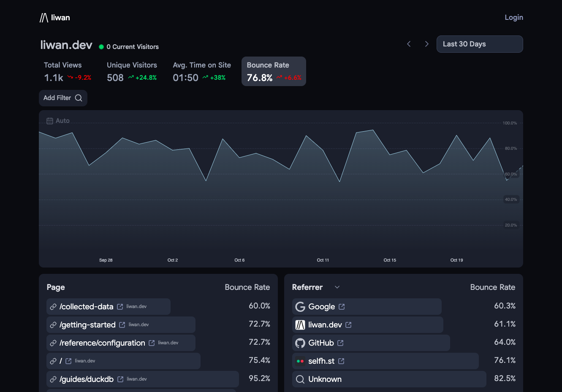Open the Last 30 Days range selector
This screenshot has width=562, height=392.
point(480,44)
